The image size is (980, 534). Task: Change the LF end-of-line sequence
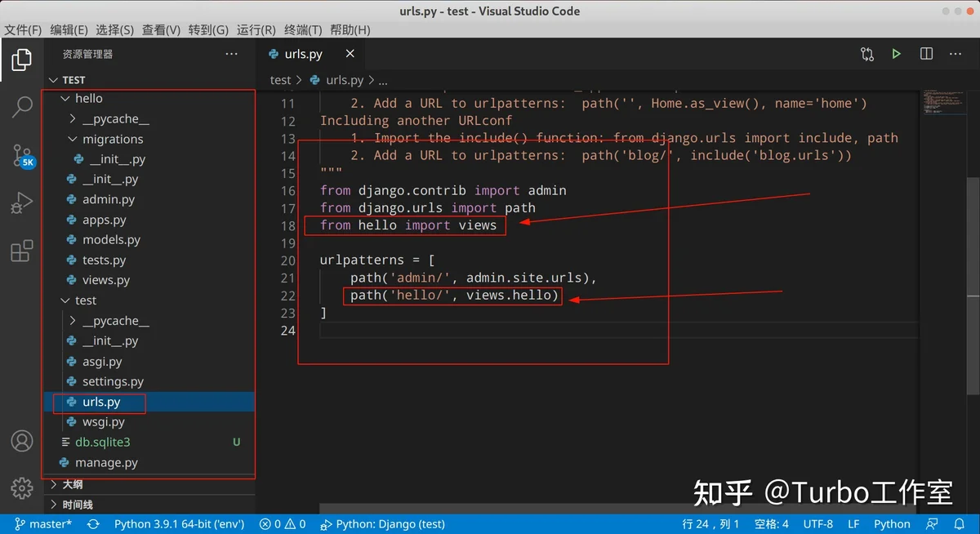[x=853, y=524]
